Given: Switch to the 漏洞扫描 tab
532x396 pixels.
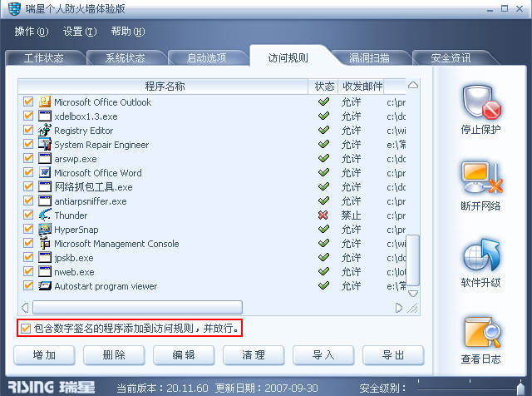Looking at the screenshot, I should [x=369, y=57].
